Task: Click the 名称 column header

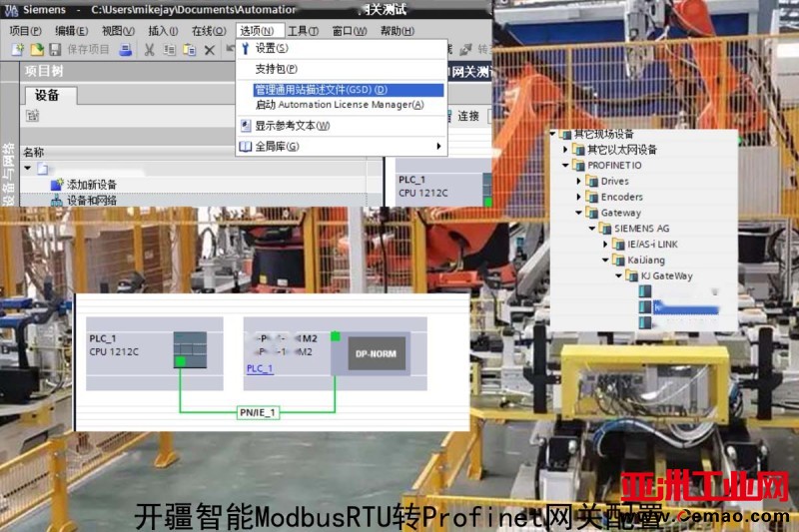Action: (x=34, y=153)
